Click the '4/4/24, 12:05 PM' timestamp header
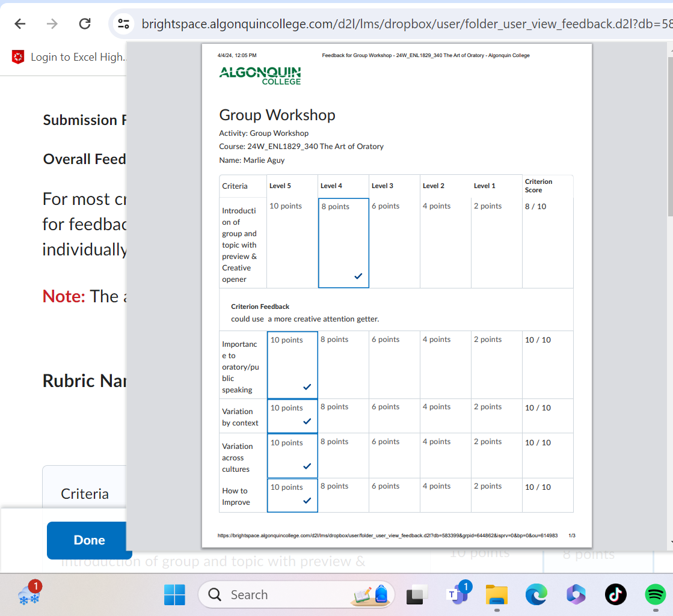The height and width of the screenshot is (616, 673). point(237,55)
